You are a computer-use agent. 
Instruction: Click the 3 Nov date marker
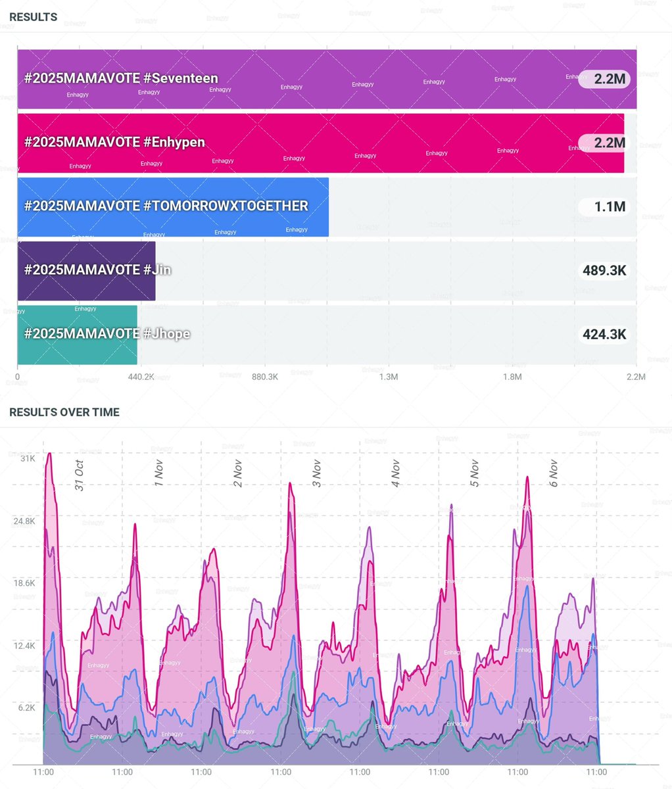316,473
